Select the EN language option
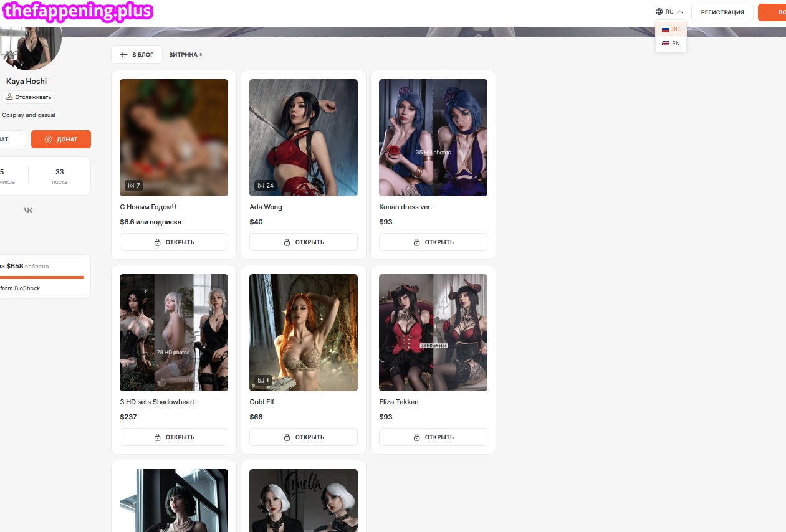This screenshot has width=786, height=532. (671, 44)
